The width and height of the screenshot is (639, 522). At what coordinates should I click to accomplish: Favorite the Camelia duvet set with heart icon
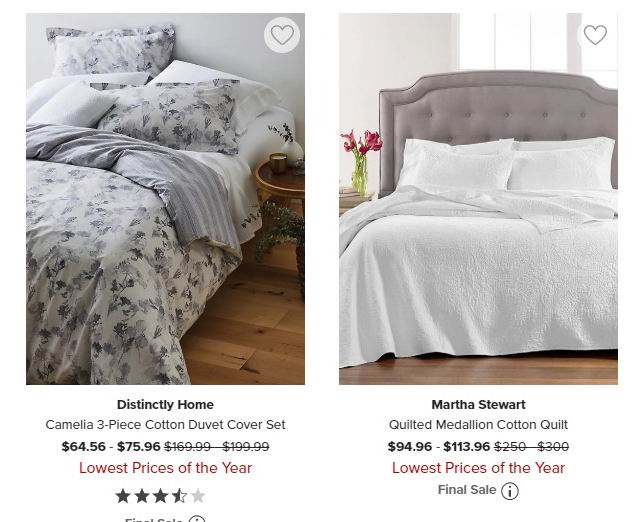point(282,35)
